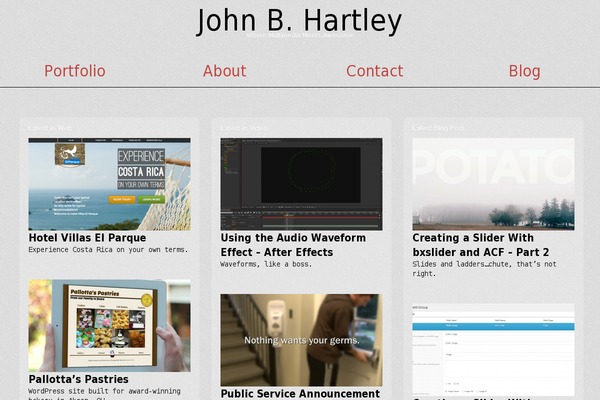
Task: Click the Where Multimedia Meets Awesome tagline
Action: [299, 35]
